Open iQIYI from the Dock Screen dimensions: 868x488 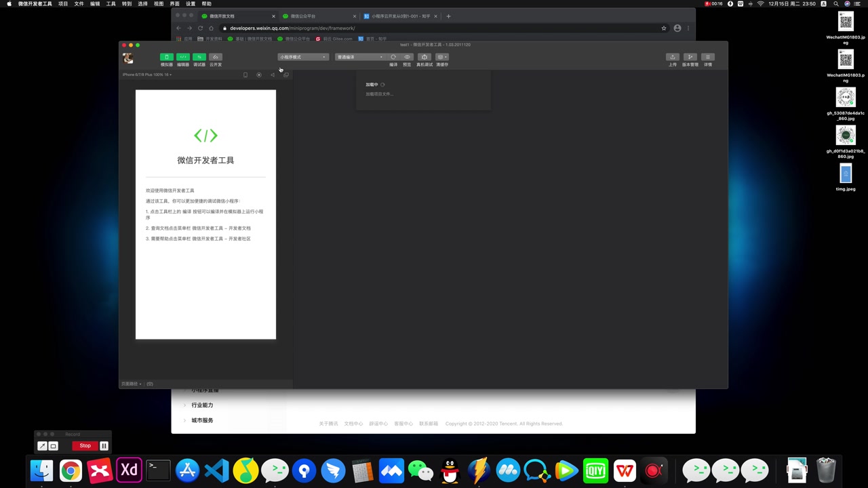click(x=595, y=470)
